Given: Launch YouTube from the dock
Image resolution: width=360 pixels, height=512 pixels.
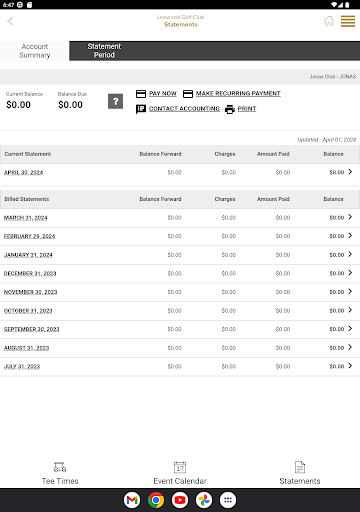Looking at the screenshot, I should pyautogui.click(x=180, y=500).
